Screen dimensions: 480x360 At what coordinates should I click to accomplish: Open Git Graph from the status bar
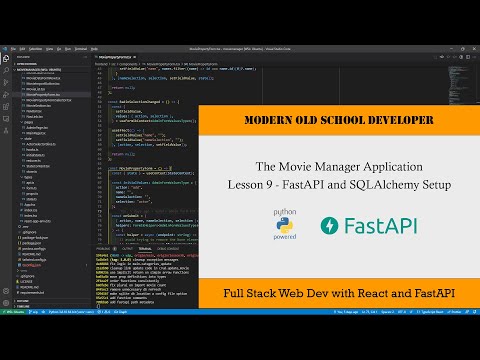coord(121,312)
